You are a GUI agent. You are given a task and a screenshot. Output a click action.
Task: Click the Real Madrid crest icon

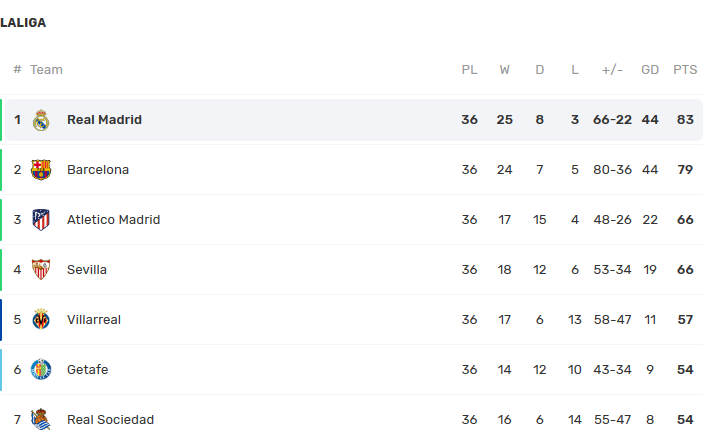[41, 120]
